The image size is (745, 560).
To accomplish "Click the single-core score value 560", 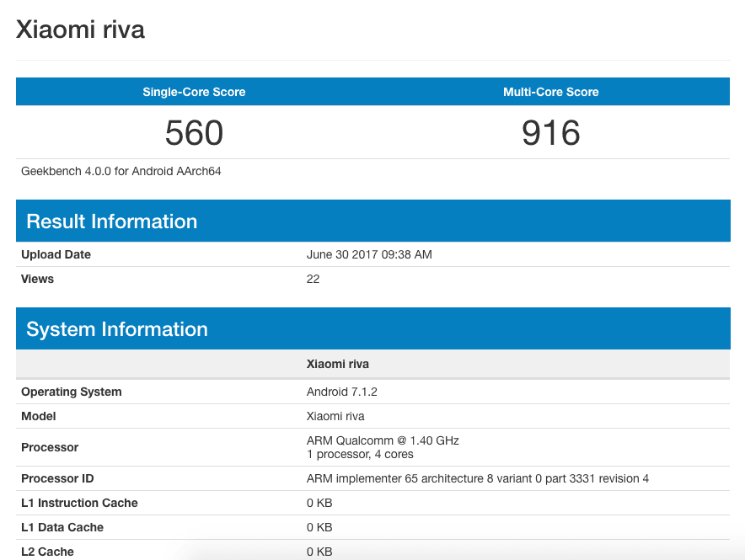I will (x=194, y=132).
